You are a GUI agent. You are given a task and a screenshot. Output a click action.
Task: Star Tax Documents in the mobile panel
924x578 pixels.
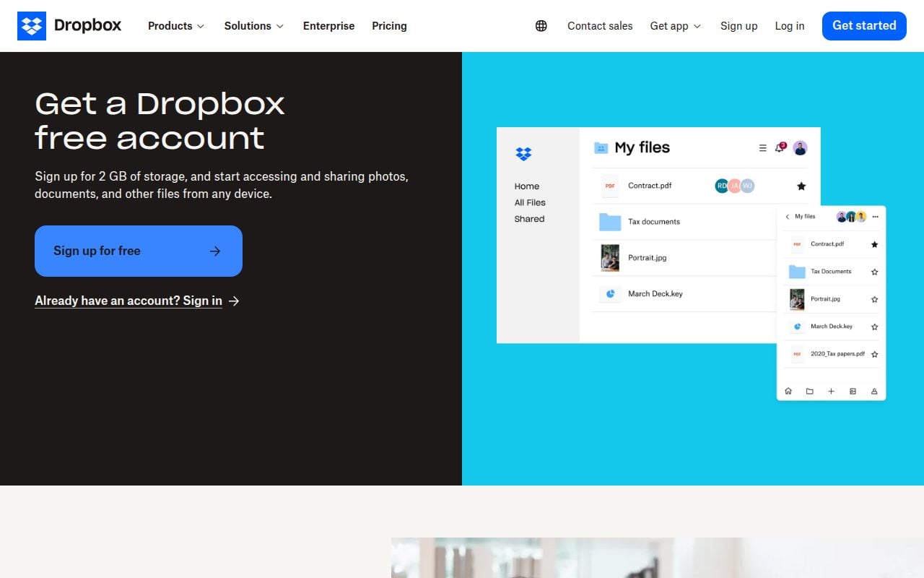[x=874, y=272]
